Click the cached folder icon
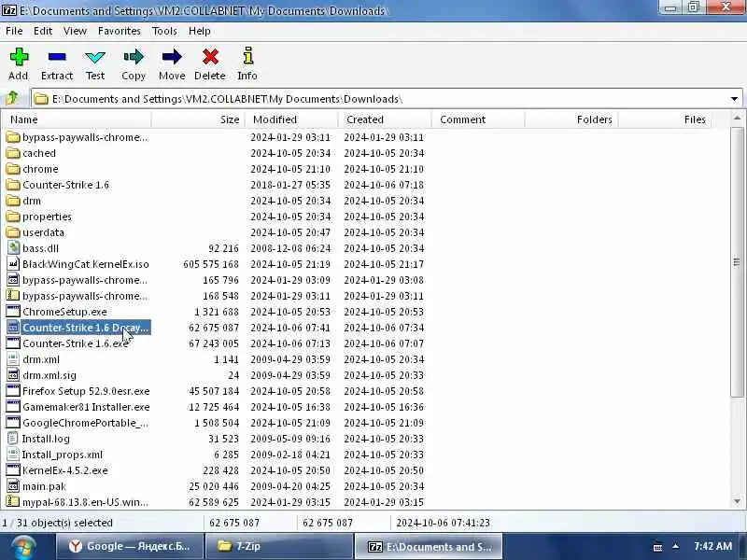The image size is (747, 560). point(13,153)
